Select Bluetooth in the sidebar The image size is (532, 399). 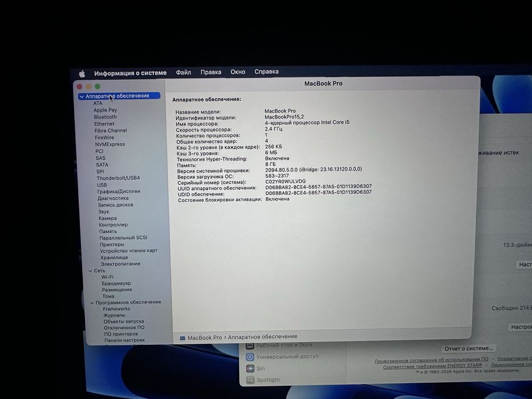(x=105, y=117)
